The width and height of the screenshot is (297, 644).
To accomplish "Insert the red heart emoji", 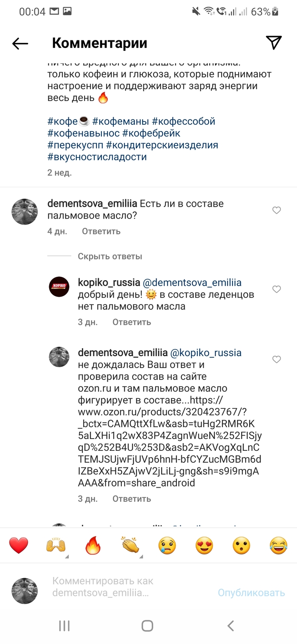I will (19, 545).
